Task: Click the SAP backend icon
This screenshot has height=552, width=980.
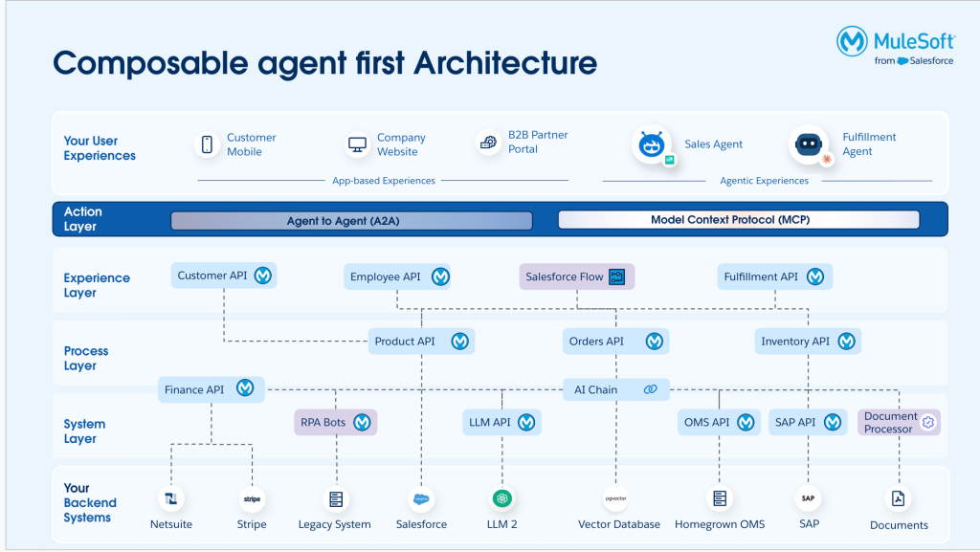Action: (x=808, y=498)
